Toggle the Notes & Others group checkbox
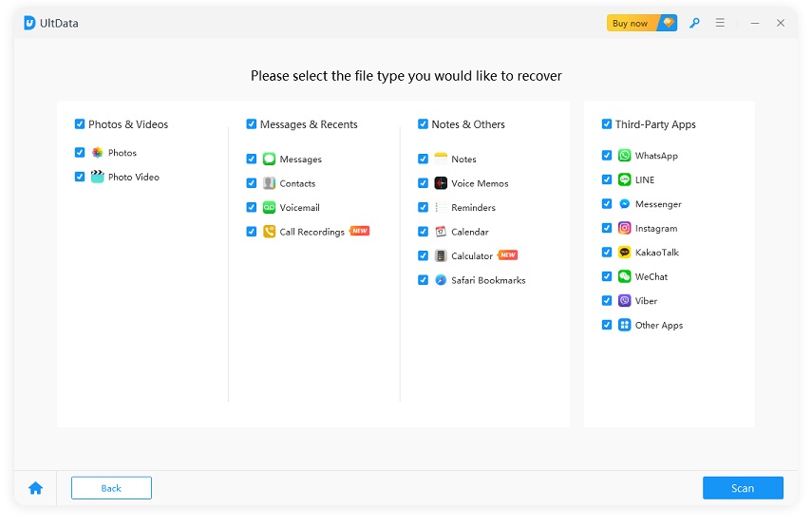The height and width of the screenshot is (527, 812). pyautogui.click(x=423, y=124)
